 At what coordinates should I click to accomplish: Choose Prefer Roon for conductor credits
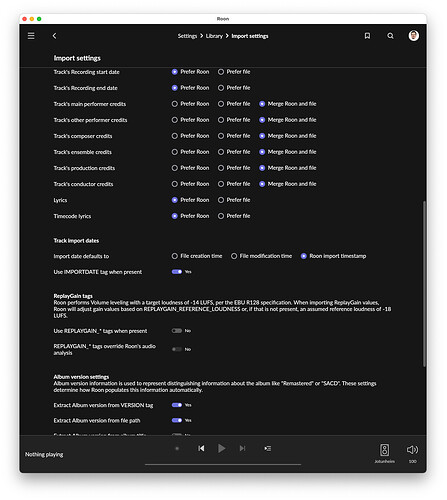(190, 184)
